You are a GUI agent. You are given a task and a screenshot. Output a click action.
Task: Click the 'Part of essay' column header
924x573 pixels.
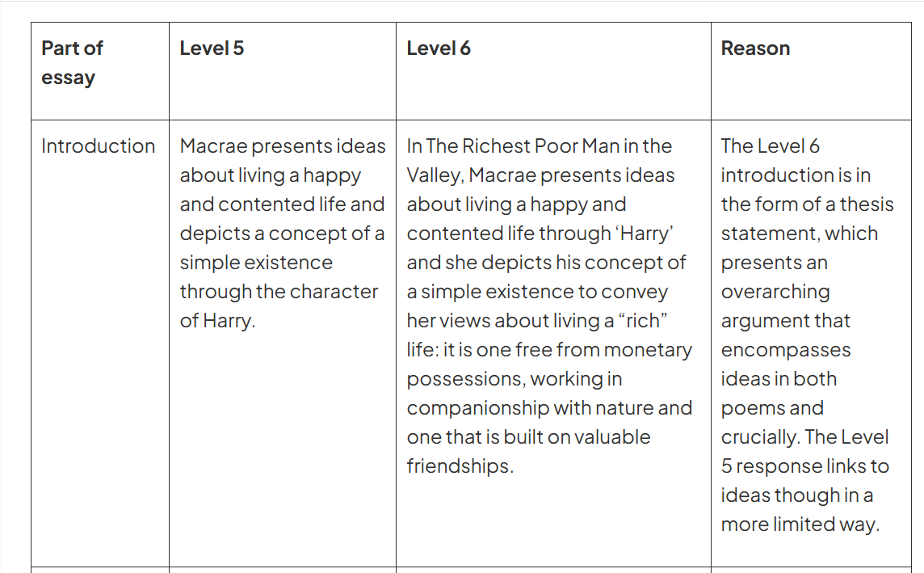pos(72,63)
